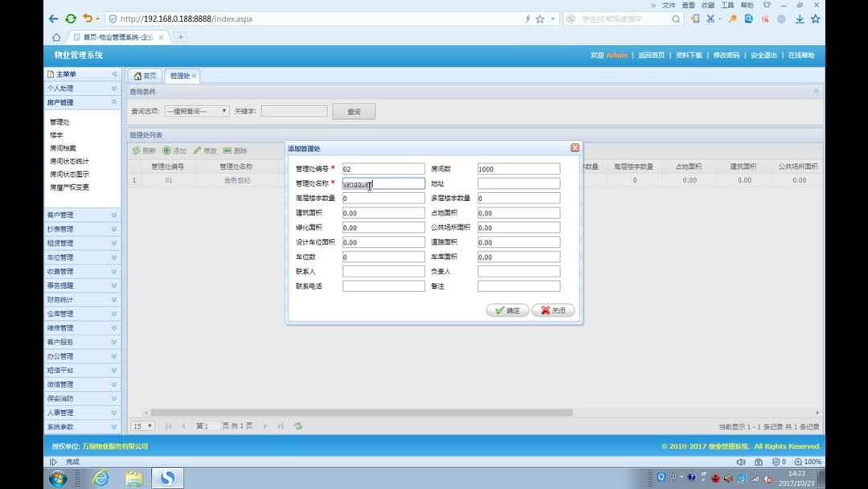Open the page size dropdown showing 15
Viewport: 868px width, 489px height.
point(142,425)
